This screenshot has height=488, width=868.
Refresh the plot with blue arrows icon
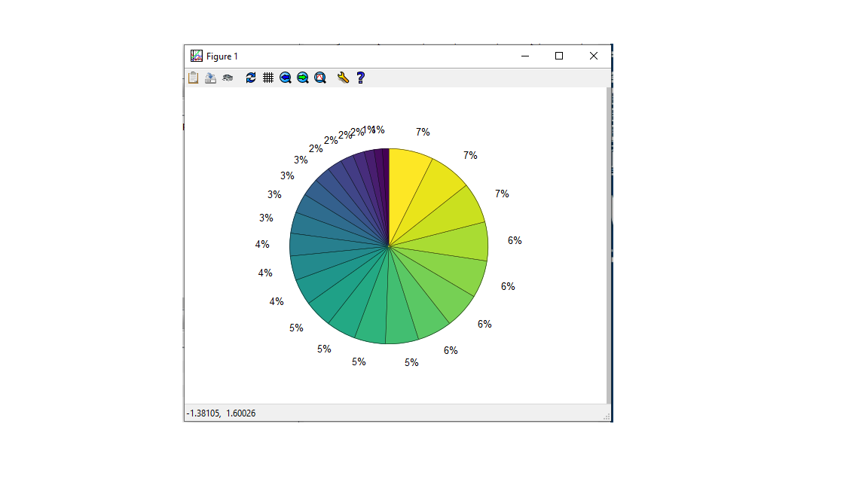tap(251, 78)
